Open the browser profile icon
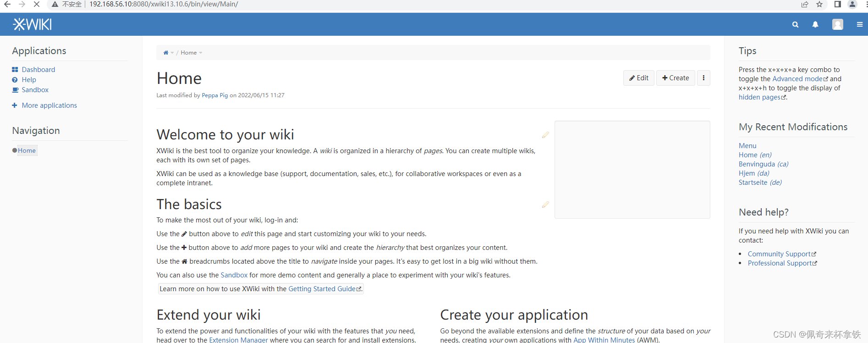 point(852,4)
